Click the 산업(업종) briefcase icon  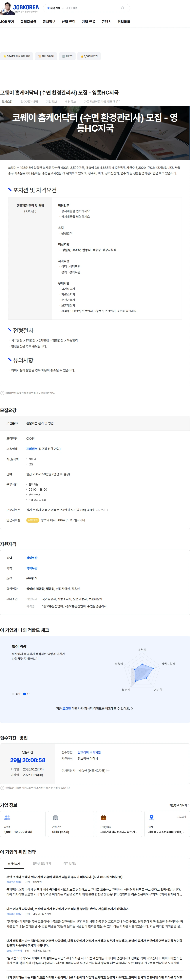click(x=103, y=817)
